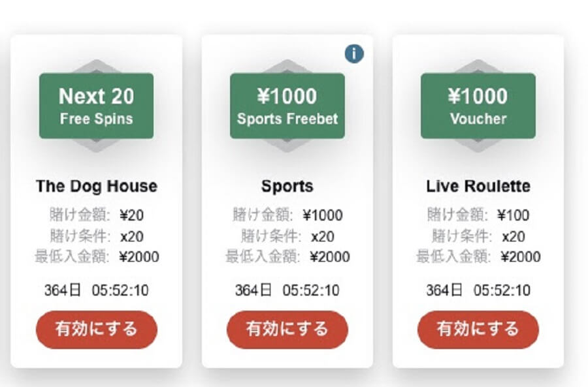
Task: Open the Live Roulette title
Action: pyautogui.click(x=478, y=186)
